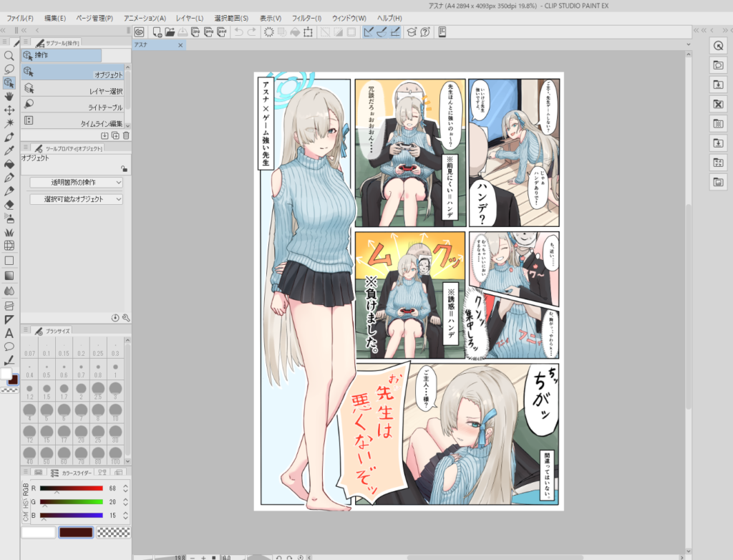
Task: Select the Figure rectangle tool
Action: [9, 261]
